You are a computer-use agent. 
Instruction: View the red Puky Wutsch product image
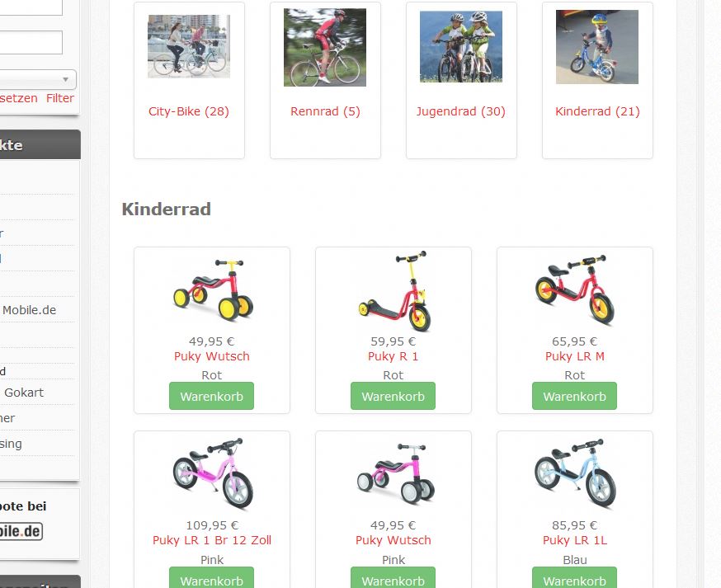click(x=213, y=290)
